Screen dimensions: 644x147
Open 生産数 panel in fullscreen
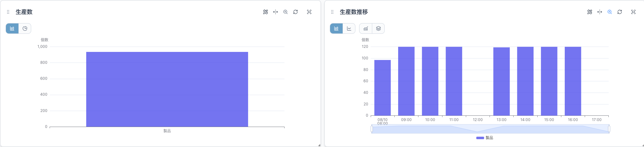[x=309, y=12]
